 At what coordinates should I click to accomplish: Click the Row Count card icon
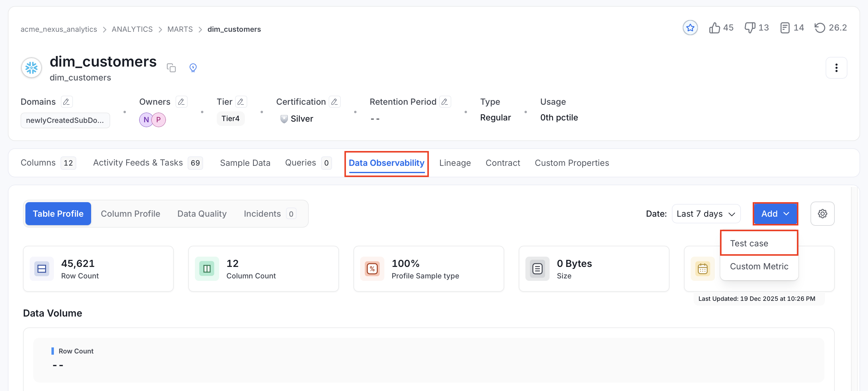tap(42, 269)
